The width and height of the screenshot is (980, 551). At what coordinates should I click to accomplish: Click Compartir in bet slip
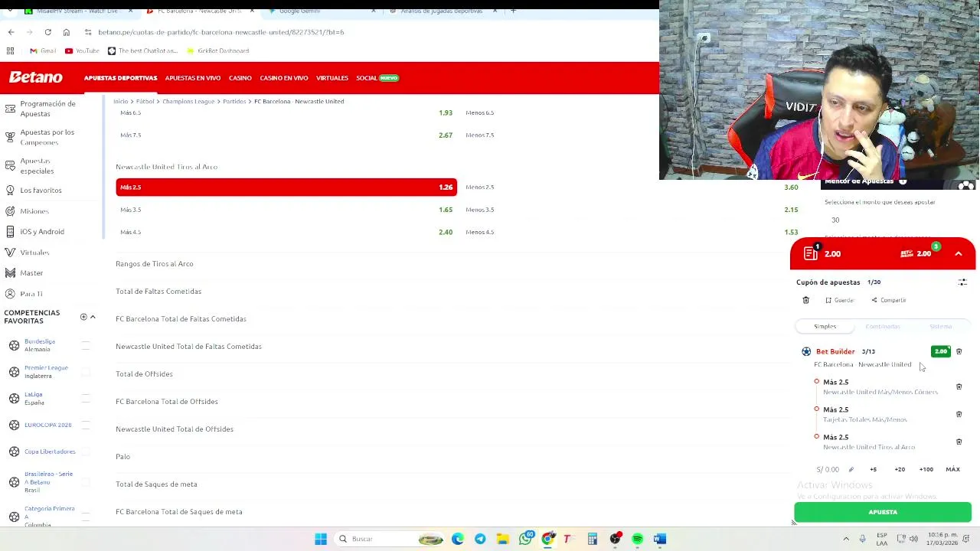tap(889, 300)
